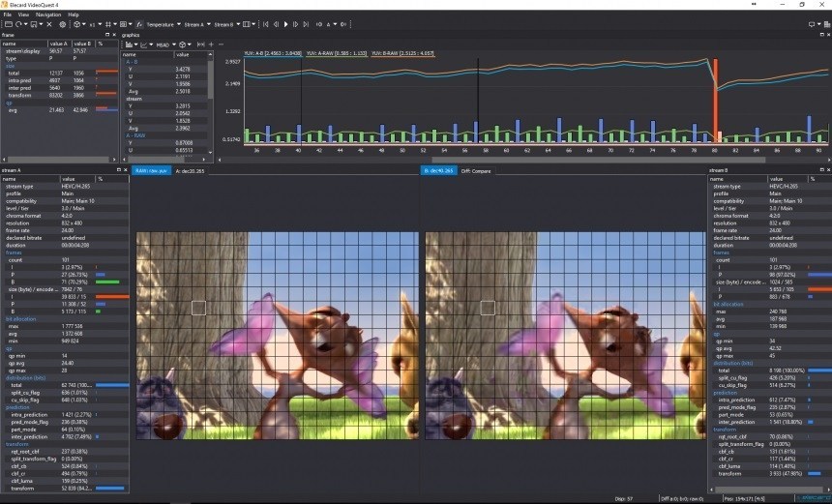Step forward one frame
The width and height of the screenshot is (832, 504).
tap(295, 24)
